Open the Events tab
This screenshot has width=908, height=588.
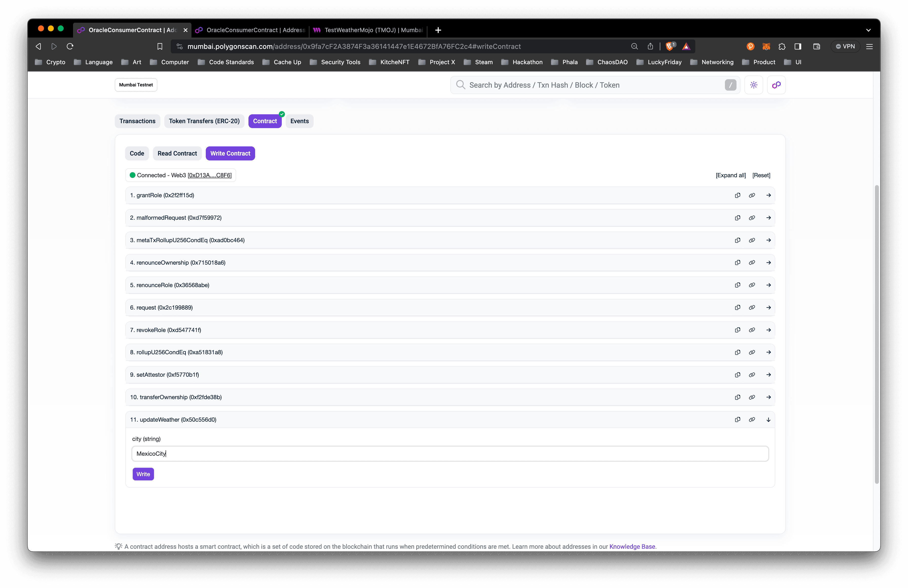(299, 121)
